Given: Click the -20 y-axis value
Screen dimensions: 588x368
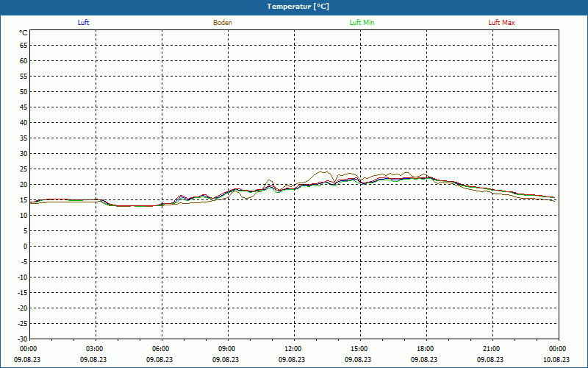Looking at the screenshot, I should (23, 308).
